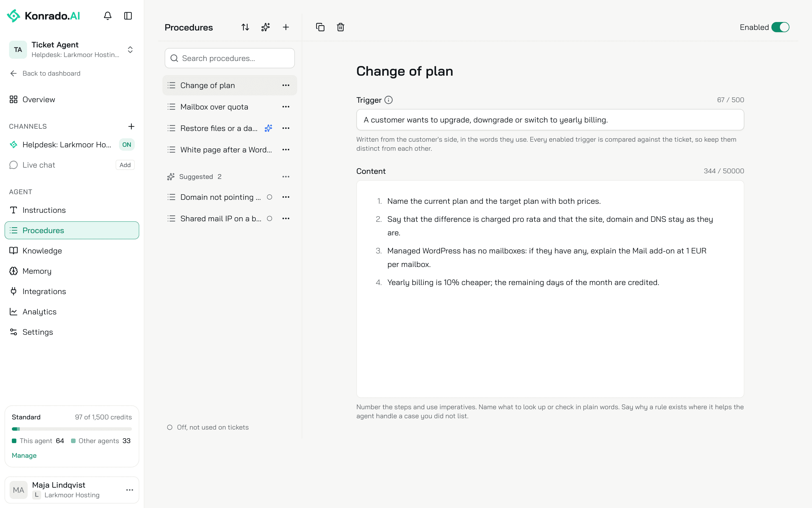Select the Mailbox over quota procedure
Screen dimensions: 812x508
point(230,107)
